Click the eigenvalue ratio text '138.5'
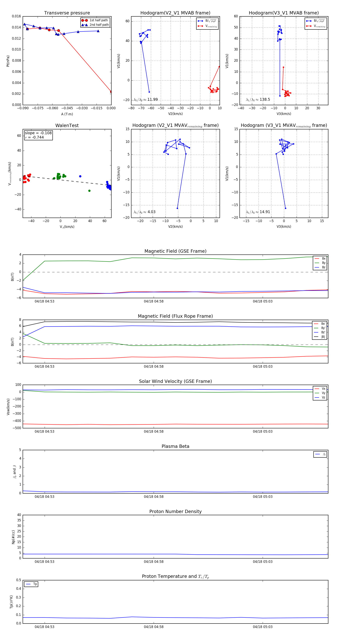This screenshot has width=351, height=644. [265, 100]
